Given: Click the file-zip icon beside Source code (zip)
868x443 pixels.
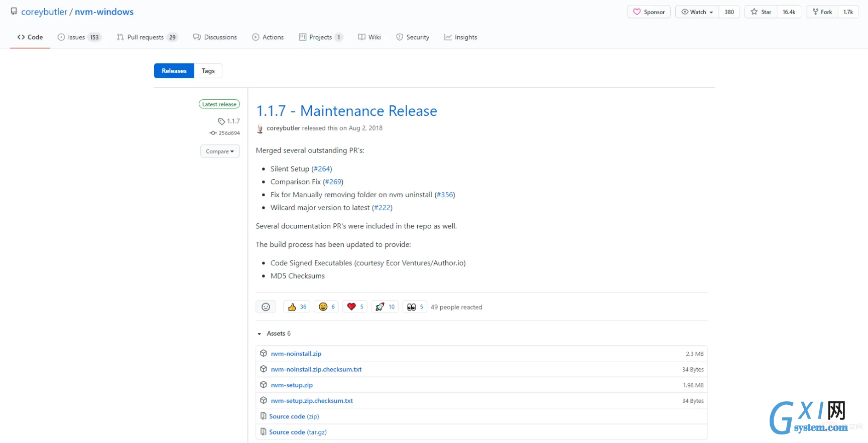Looking at the screenshot, I should (x=263, y=416).
